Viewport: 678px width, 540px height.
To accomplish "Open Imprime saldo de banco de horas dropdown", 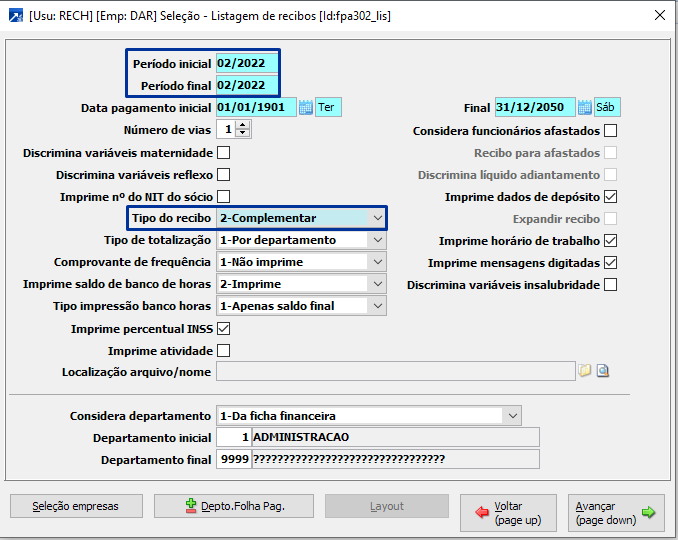I will coord(377,284).
